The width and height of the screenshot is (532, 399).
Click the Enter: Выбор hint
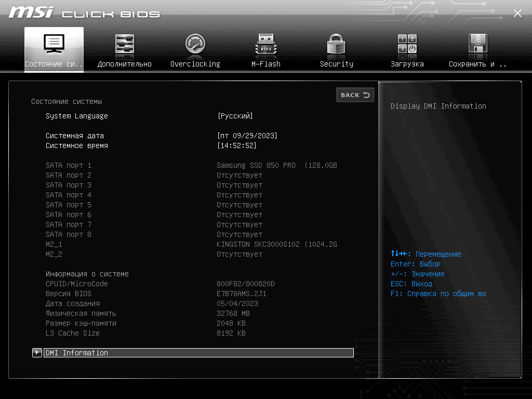416,264
